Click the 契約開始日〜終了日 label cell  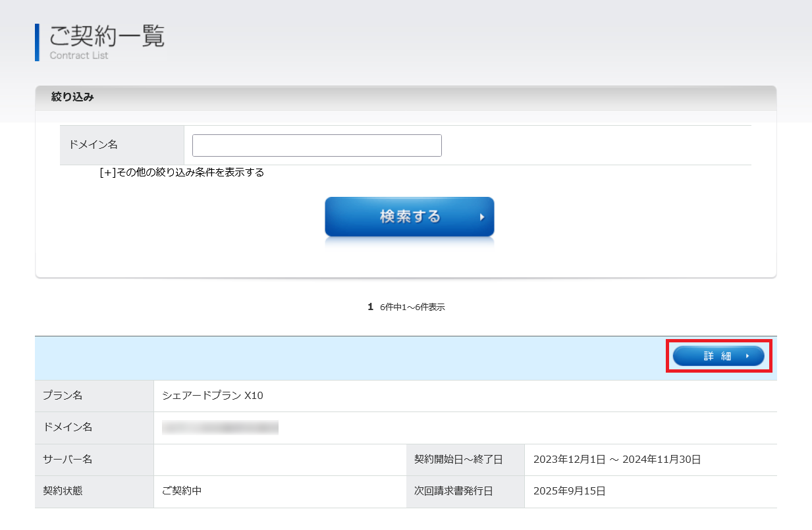pos(458,460)
